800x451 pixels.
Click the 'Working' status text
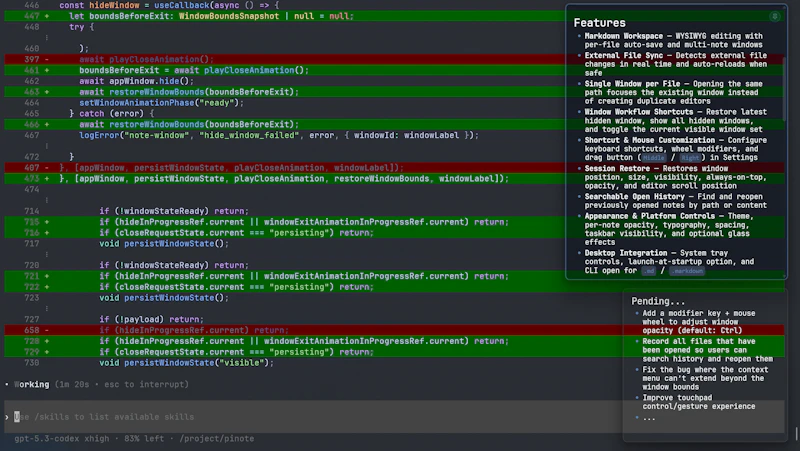(32, 384)
